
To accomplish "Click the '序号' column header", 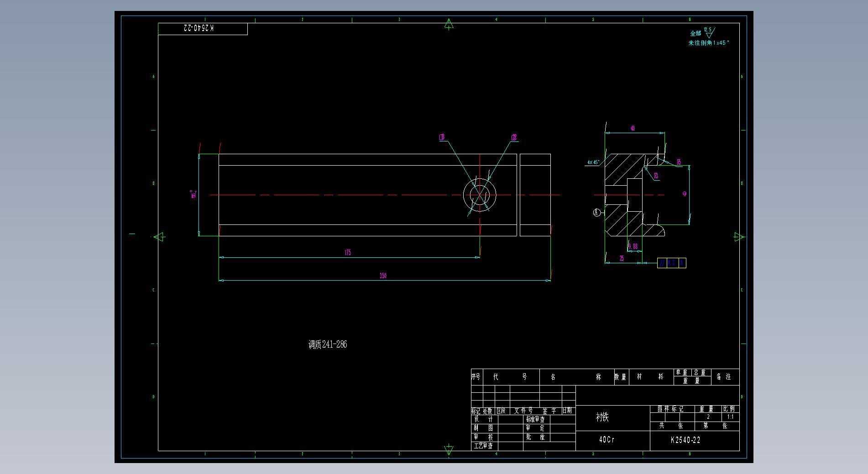I will coord(476,377).
